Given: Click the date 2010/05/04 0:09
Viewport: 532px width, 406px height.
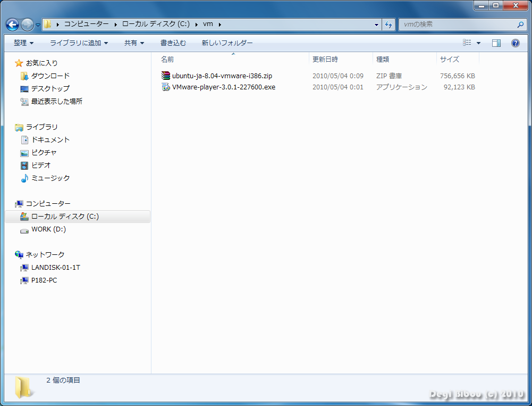Looking at the screenshot, I should 338,76.
